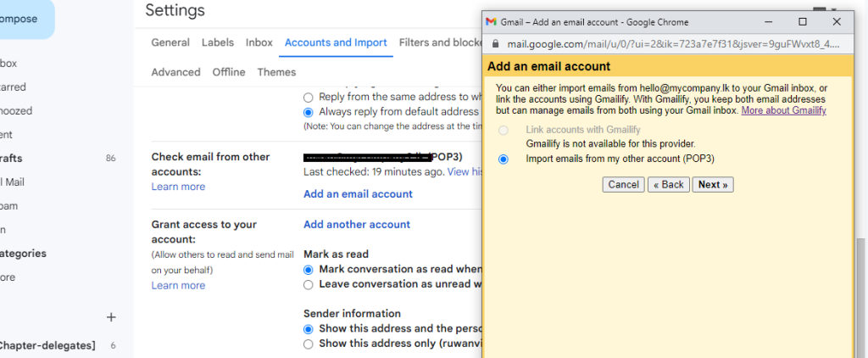The image size is (868, 358).
Task: Minimize the Add an email account popup
Action: pos(768,22)
